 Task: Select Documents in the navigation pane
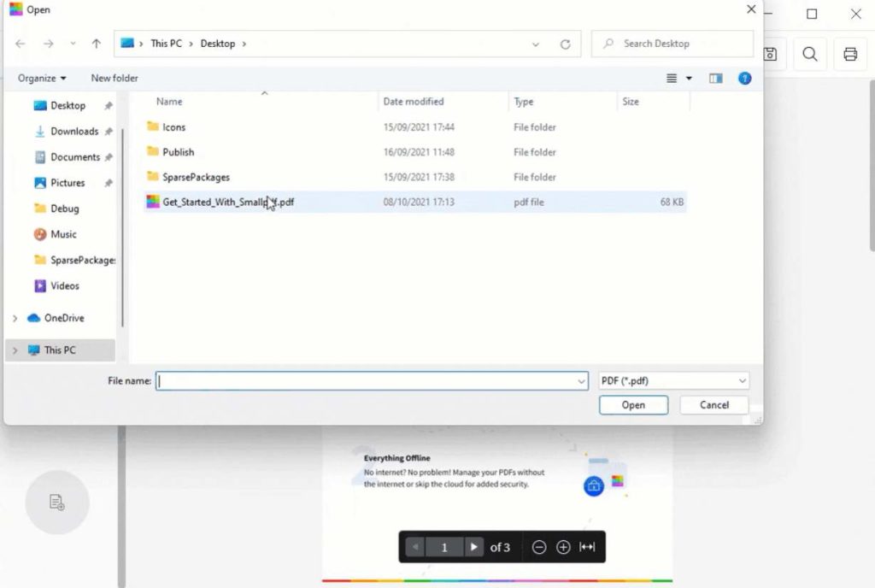tap(75, 156)
